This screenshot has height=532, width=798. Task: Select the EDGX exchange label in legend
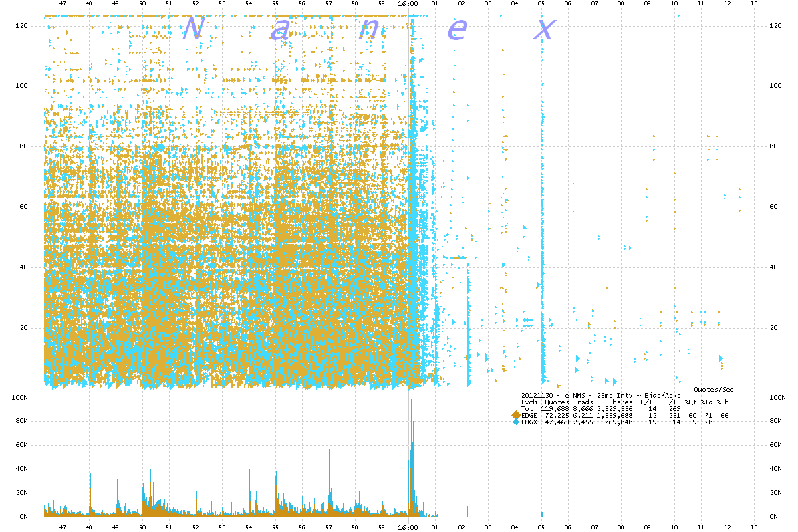pyautogui.click(x=529, y=422)
